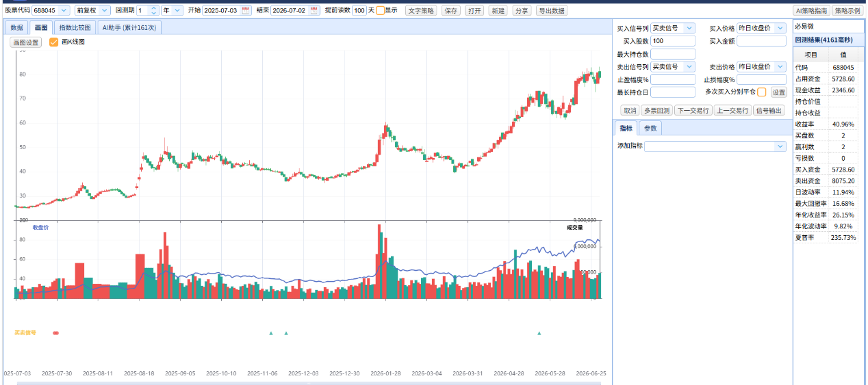The image size is (868, 385).
Task: Switch to the 指数比较图 tab
Action: click(75, 28)
